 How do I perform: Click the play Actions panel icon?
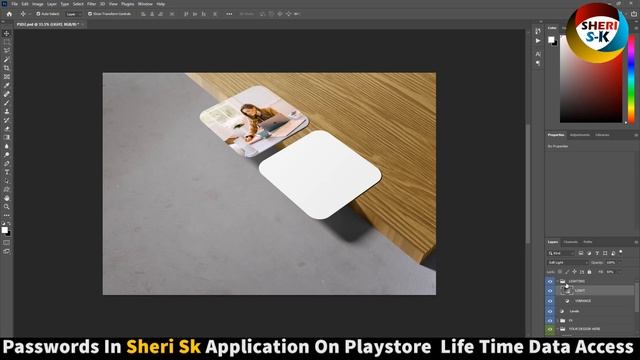tap(538, 41)
